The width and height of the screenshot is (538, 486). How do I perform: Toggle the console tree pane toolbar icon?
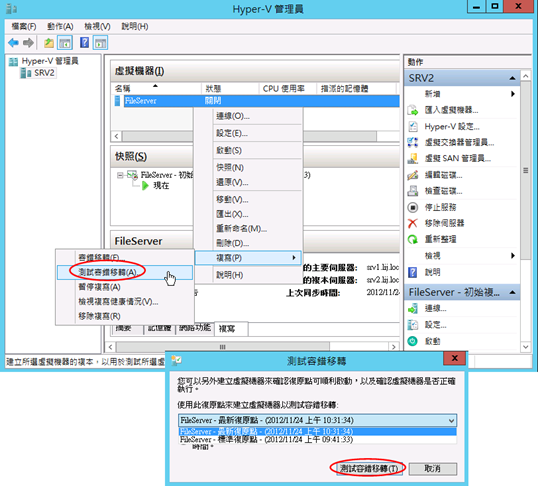[65, 43]
